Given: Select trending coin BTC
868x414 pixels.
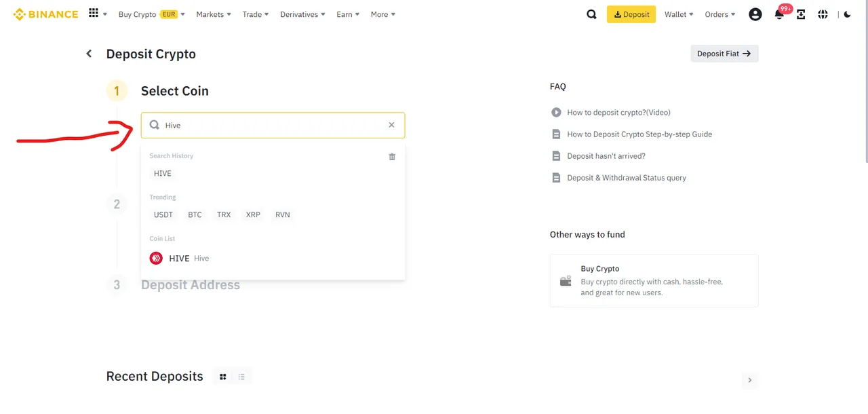Looking at the screenshot, I should pyautogui.click(x=195, y=215).
